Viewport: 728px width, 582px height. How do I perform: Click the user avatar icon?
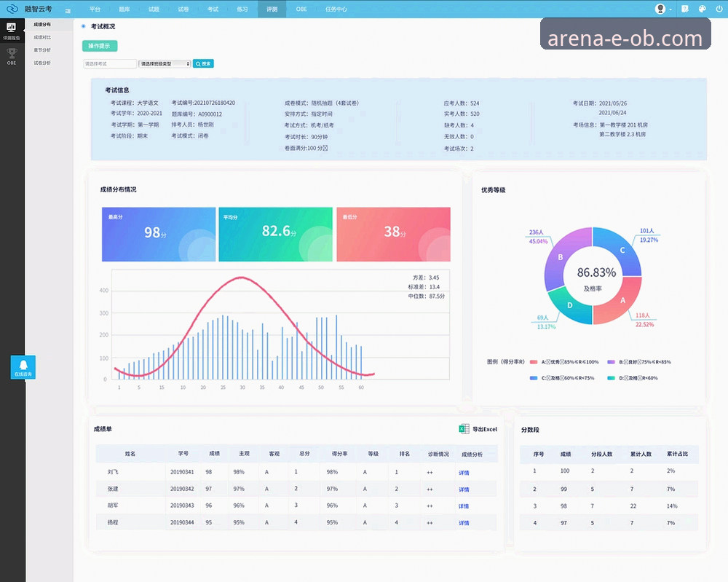coord(660,9)
